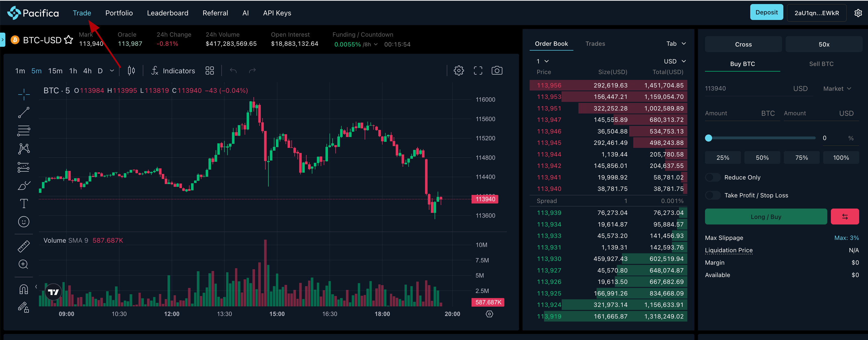Viewport: 868px width, 340px height.
Task: Pick the ruler measure tool
Action: [24, 246]
